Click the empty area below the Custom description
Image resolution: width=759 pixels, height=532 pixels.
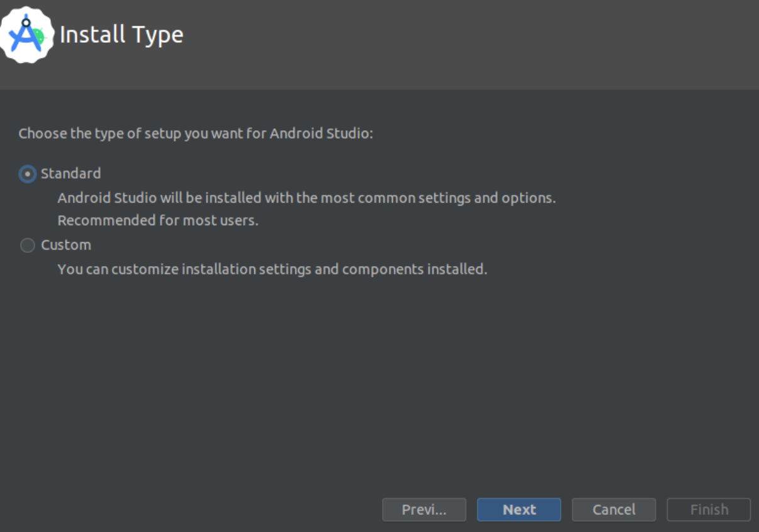coord(378,377)
